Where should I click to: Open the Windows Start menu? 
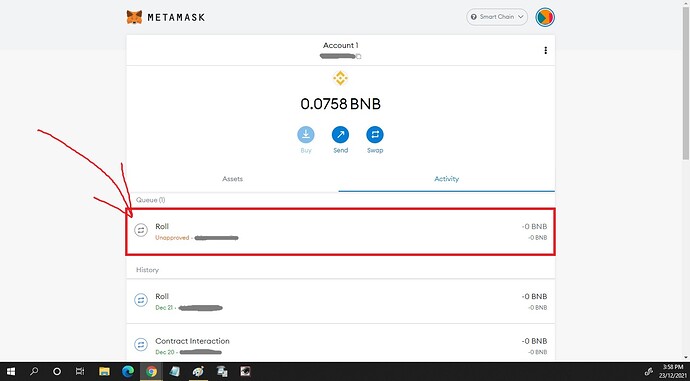[11, 372]
